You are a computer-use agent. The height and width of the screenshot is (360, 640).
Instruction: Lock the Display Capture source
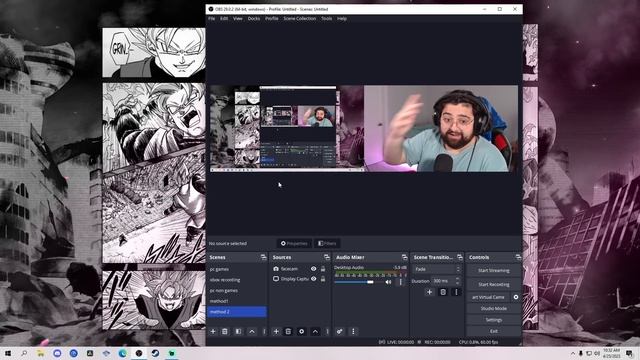323,279
